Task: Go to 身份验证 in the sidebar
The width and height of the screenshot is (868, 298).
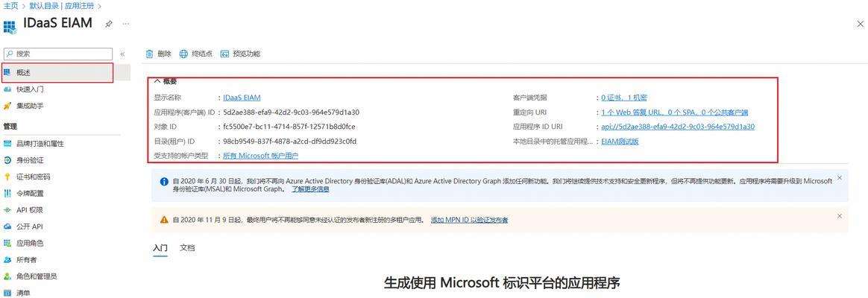Action: click(30, 160)
